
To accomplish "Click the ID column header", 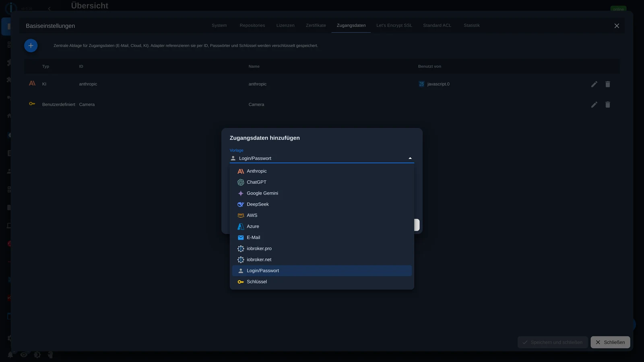I will click(81, 66).
